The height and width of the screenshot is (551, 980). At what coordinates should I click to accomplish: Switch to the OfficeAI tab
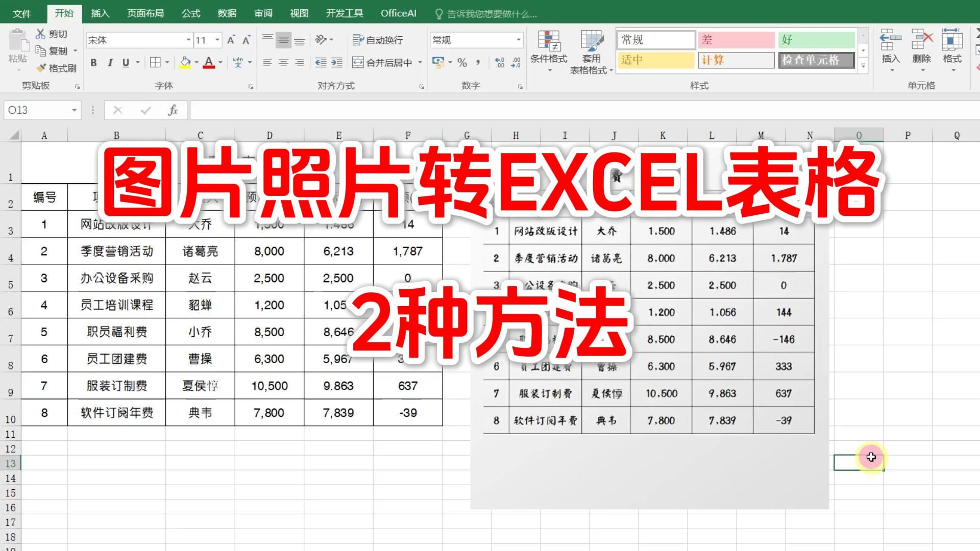click(x=399, y=13)
